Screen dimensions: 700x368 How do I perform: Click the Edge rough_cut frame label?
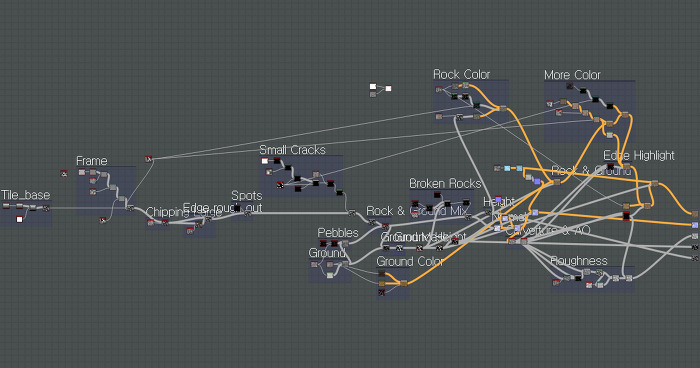223,208
